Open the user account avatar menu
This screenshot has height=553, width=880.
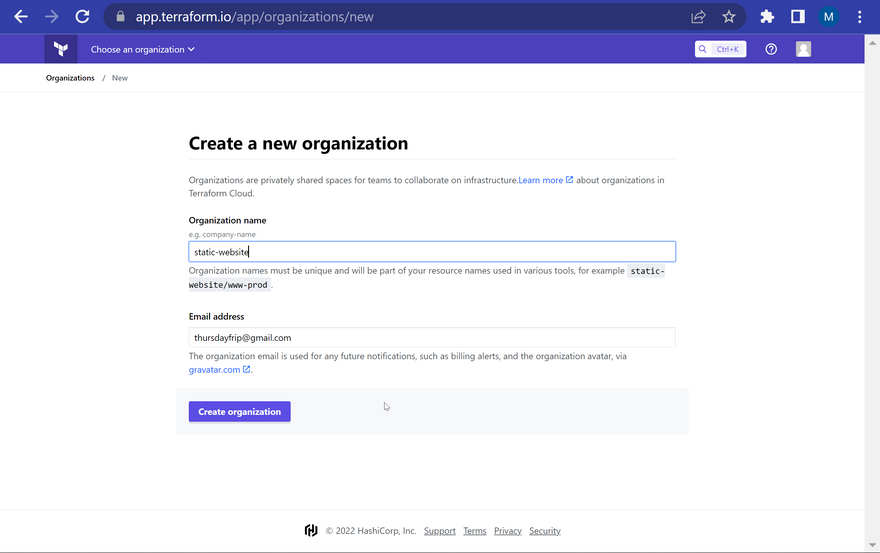tap(803, 49)
